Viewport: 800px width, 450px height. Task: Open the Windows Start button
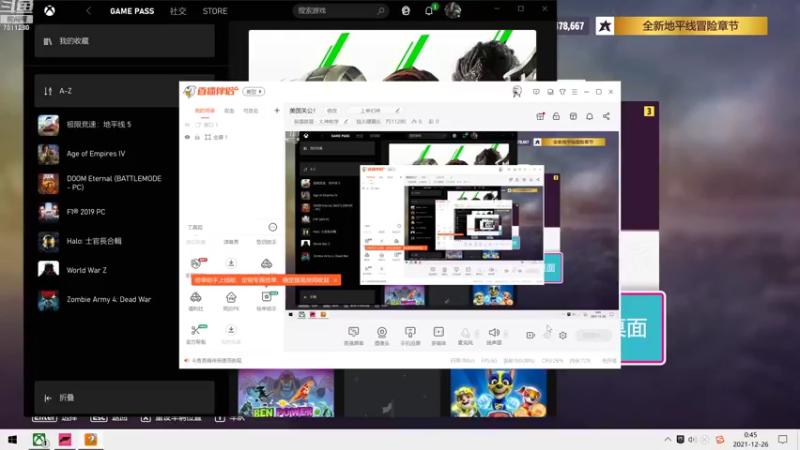pyautogui.click(x=13, y=439)
